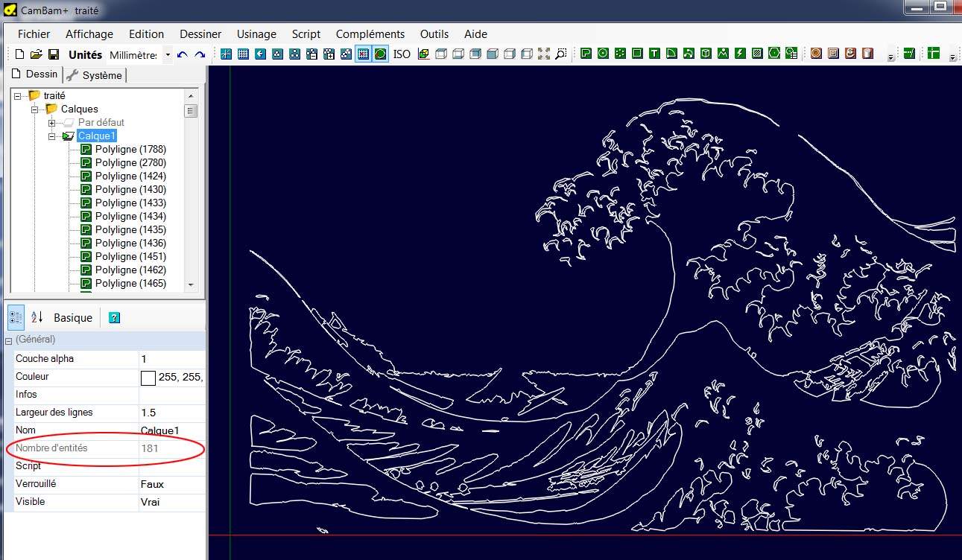
Task: Select Polyligne (1788) in the tree
Action: pos(130,149)
